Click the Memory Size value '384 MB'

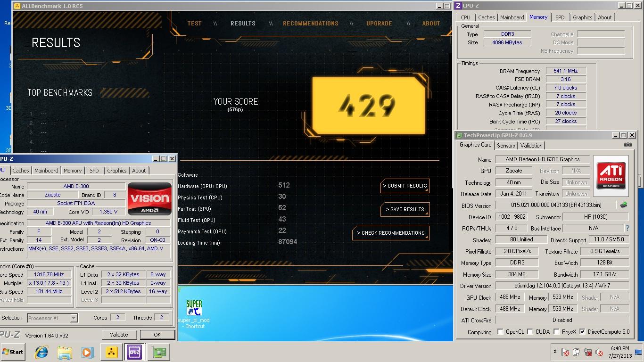[x=517, y=274]
